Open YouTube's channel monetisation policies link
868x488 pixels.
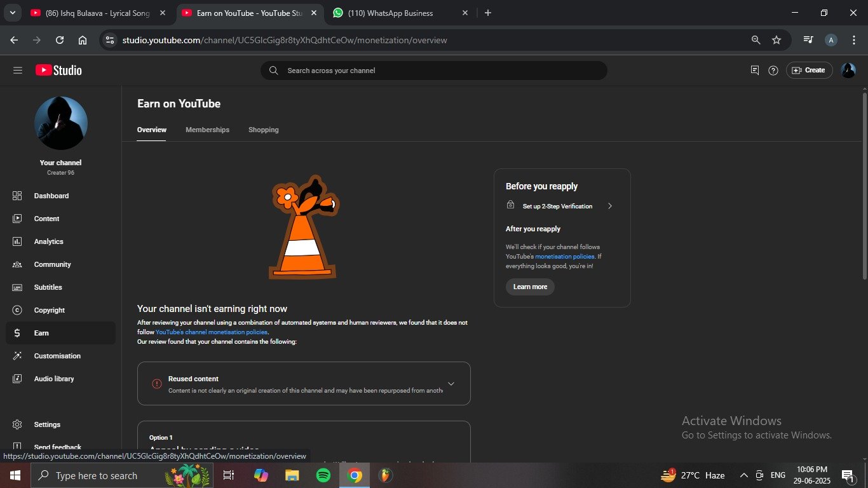212,332
